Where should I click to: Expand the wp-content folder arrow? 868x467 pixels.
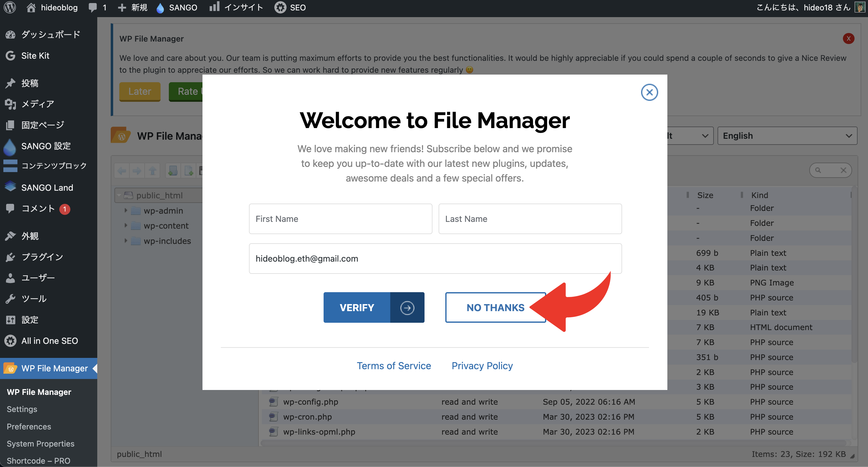point(126,225)
